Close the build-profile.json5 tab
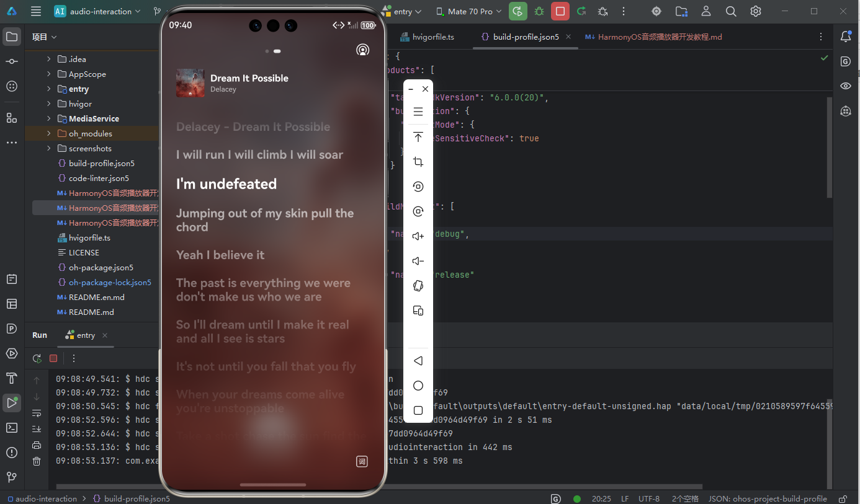The image size is (860, 504). tap(568, 37)
